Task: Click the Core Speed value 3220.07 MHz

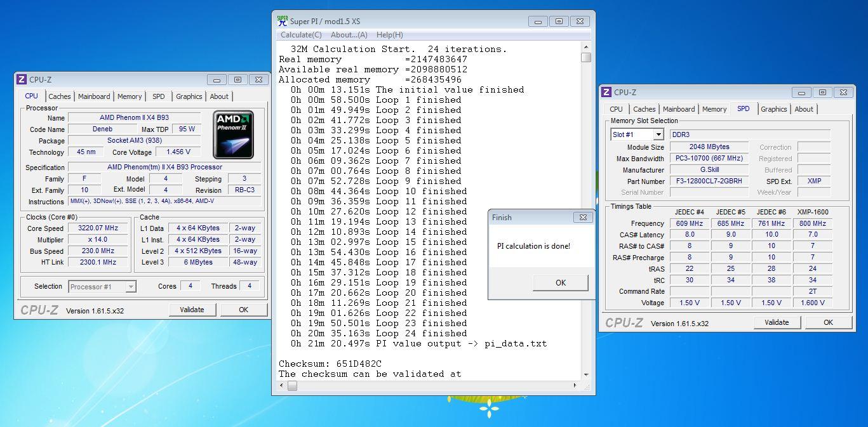Action: pos(98,228)
